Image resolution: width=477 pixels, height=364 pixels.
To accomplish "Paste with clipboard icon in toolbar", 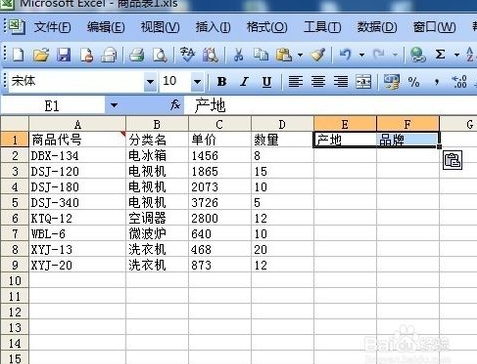I will pos(284,54).
